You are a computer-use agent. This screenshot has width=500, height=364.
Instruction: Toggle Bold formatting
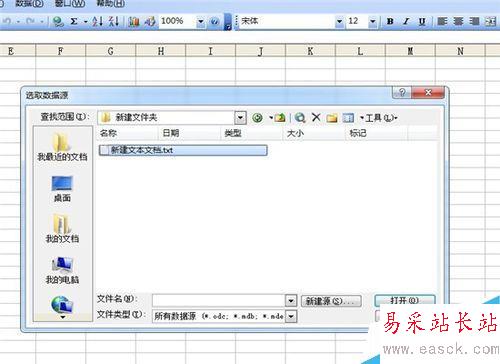click(390, 22)
